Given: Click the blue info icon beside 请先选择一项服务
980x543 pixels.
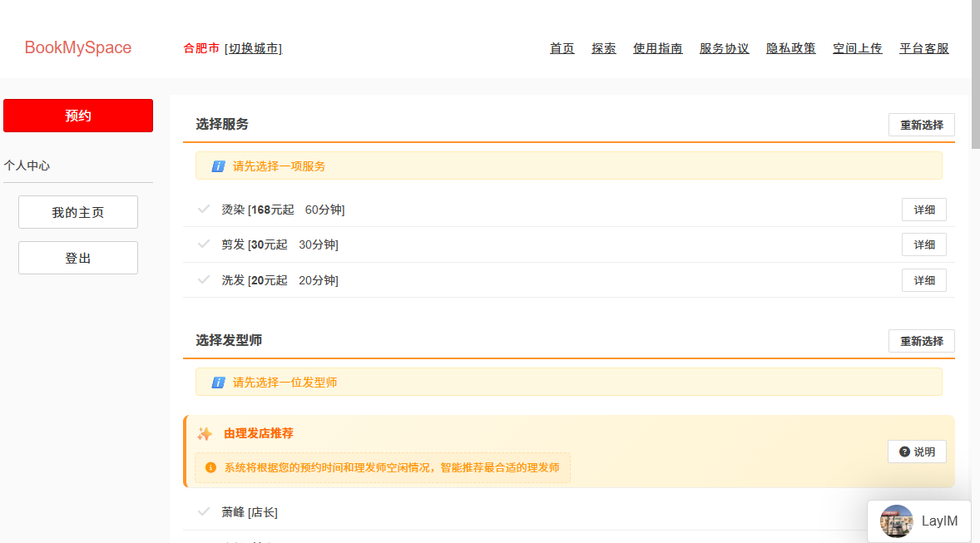Looking at the screenshot, I should [x=217, y=166].
